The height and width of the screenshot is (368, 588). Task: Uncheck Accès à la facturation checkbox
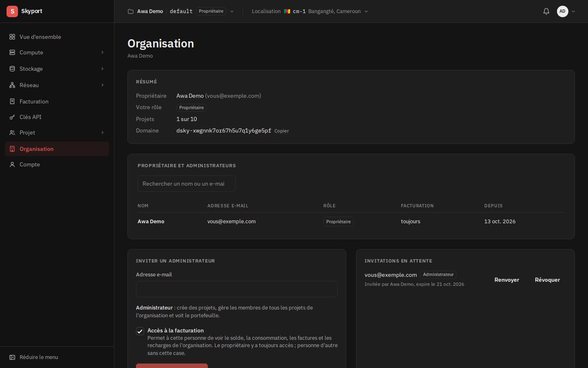[140, 331]
